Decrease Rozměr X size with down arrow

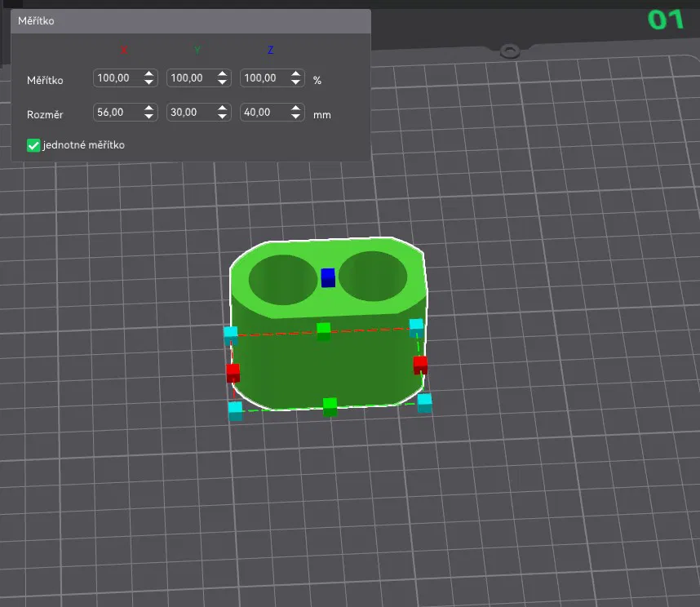click(148, 117)
